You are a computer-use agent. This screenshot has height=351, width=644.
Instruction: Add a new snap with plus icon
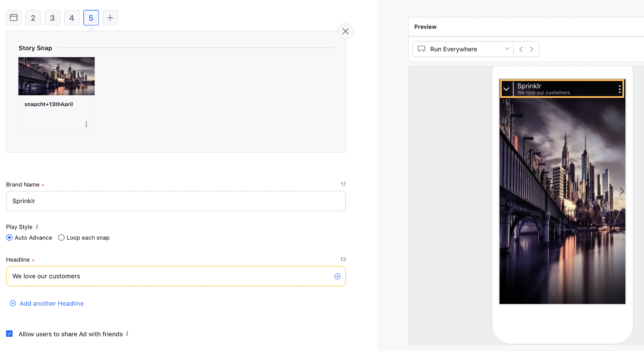pos(110,18)
